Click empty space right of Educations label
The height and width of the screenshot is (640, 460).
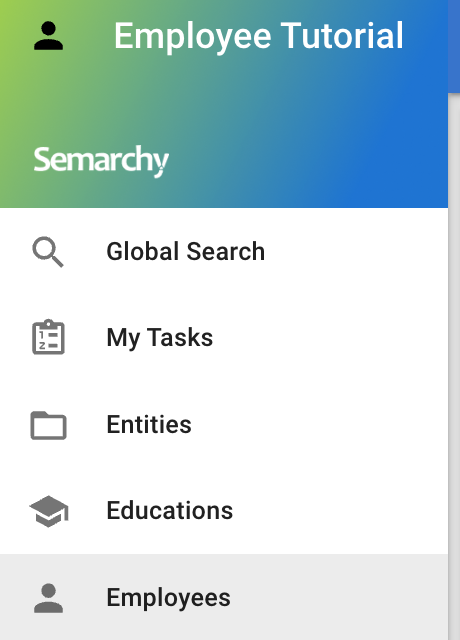click(339, 511)
